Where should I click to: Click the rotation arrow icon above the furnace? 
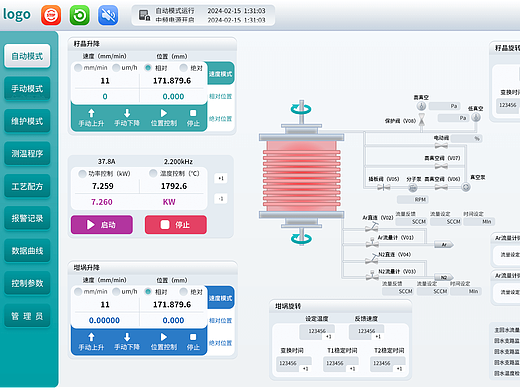pos(301,109)
